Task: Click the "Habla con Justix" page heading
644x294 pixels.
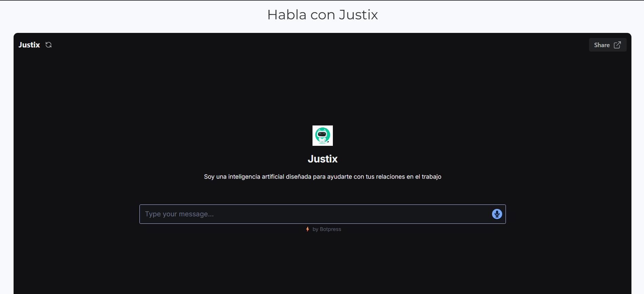Action: tap(322, 15)
